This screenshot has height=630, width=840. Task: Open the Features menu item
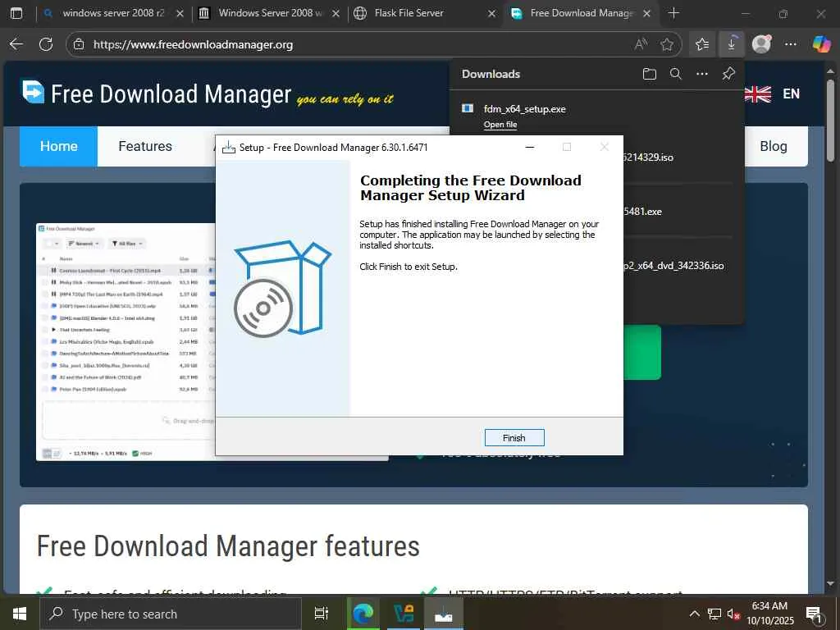(x=145, y=146)
